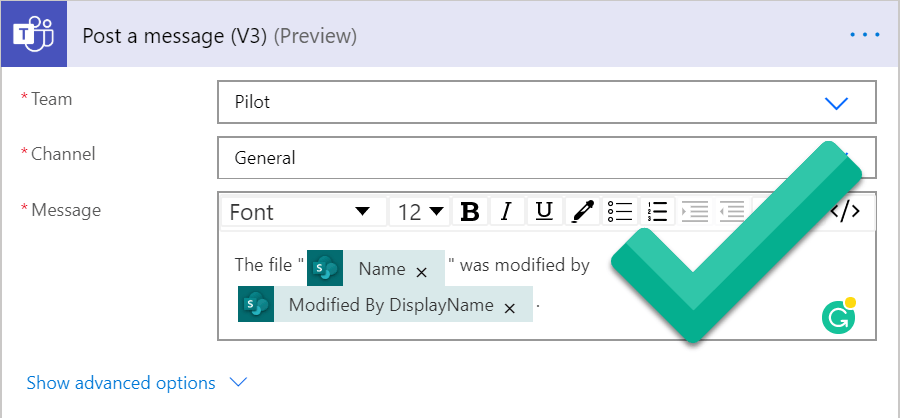Viewport: 900px width, 418px height.
Task: Remove the Modified By DisplayName token
Action: (510, 308)
